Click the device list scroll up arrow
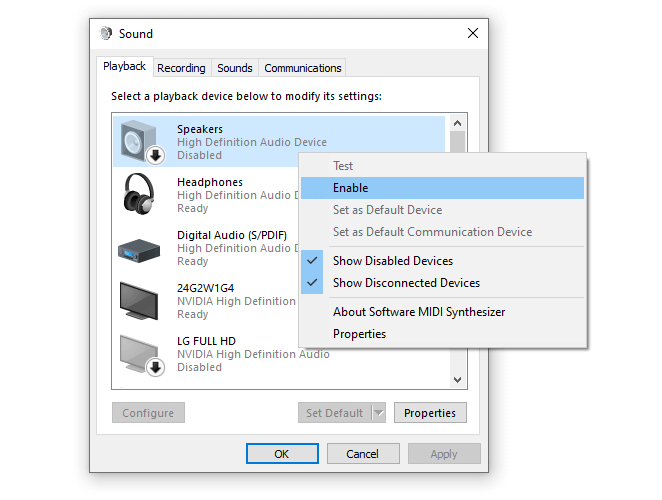 [458, 123]
